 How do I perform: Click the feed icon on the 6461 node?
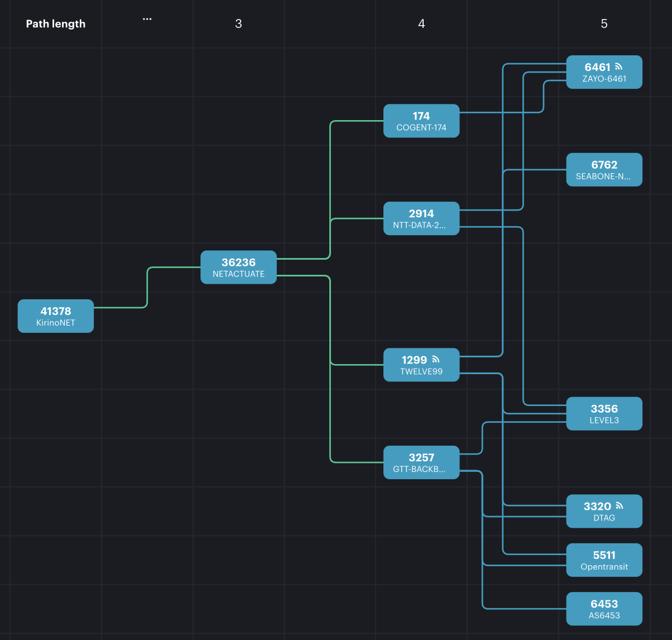618,66
